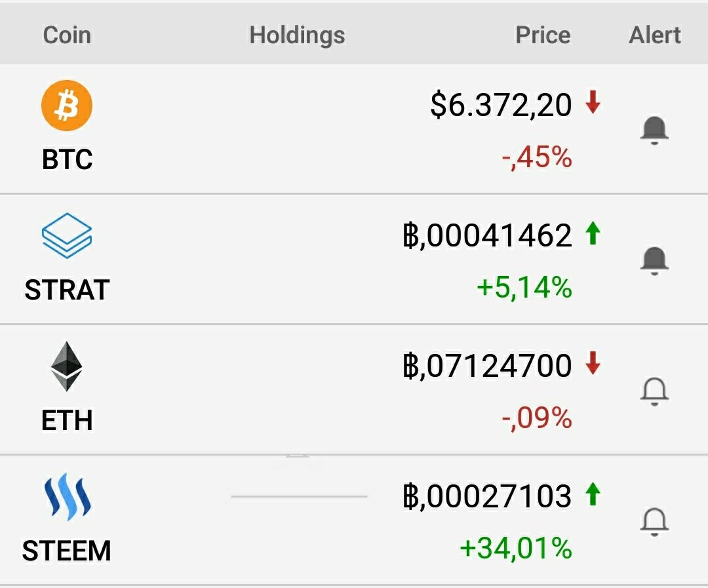Click the green up arrow beside STRAT price
This screenshot has height=588, width=708.
tap(593, 233)
